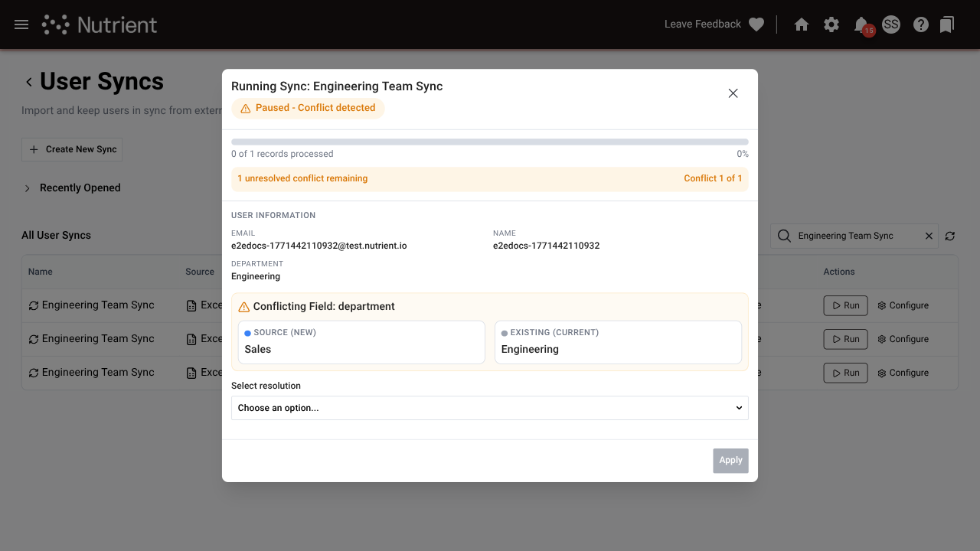Image resolution: width=980 pixels, height=551 pixels.
Task: Open the Choose an option resolution dropdown
Action: point(490,408)
